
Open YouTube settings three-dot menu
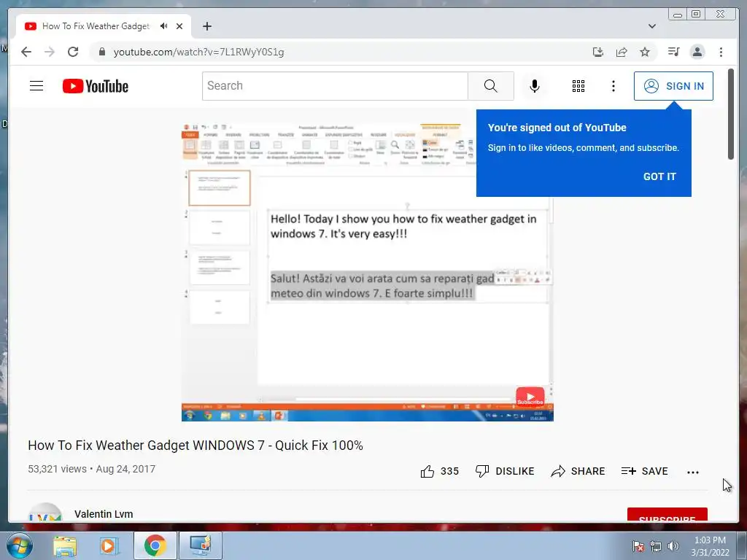tap(613, 86)
